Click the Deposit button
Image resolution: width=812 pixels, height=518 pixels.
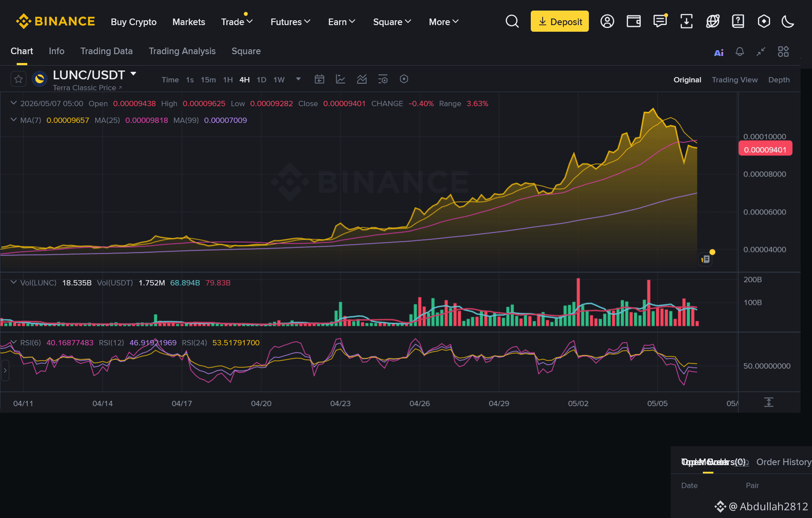point(560,21)
